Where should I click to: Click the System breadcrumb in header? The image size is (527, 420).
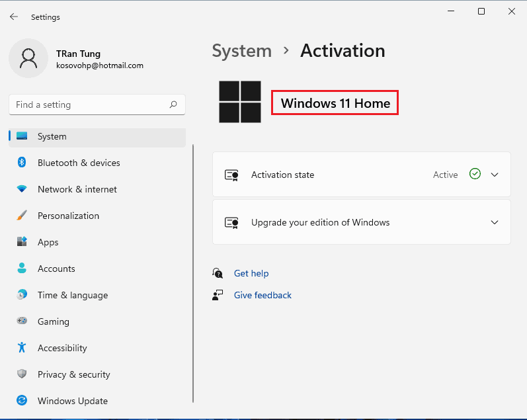pyautogui.click(x=241, y=51)
